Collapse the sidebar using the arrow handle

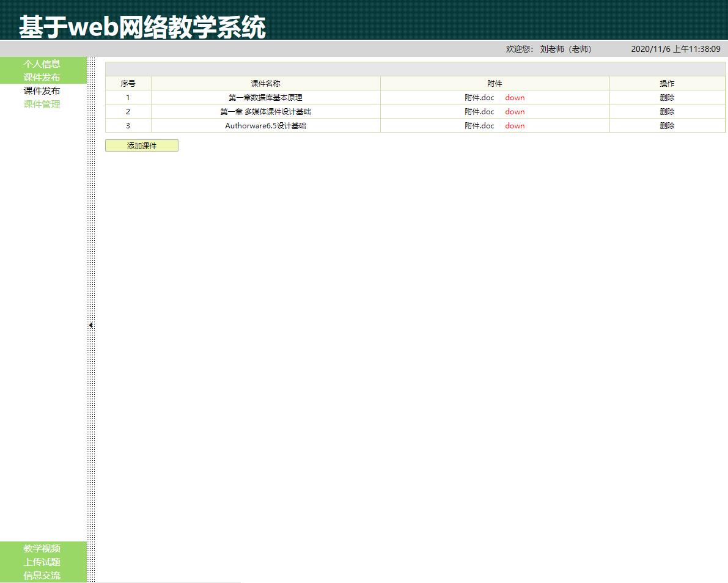click(x=90, y=325)
